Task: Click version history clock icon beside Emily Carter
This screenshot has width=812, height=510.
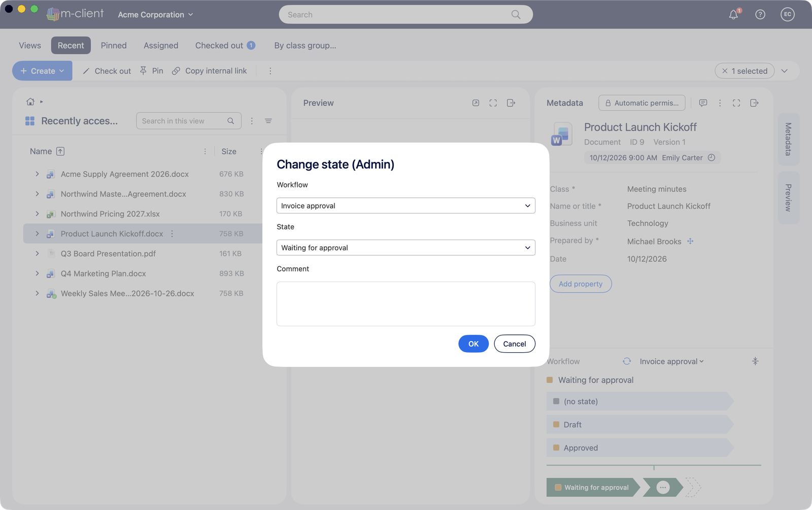Action: pos(712,158)
